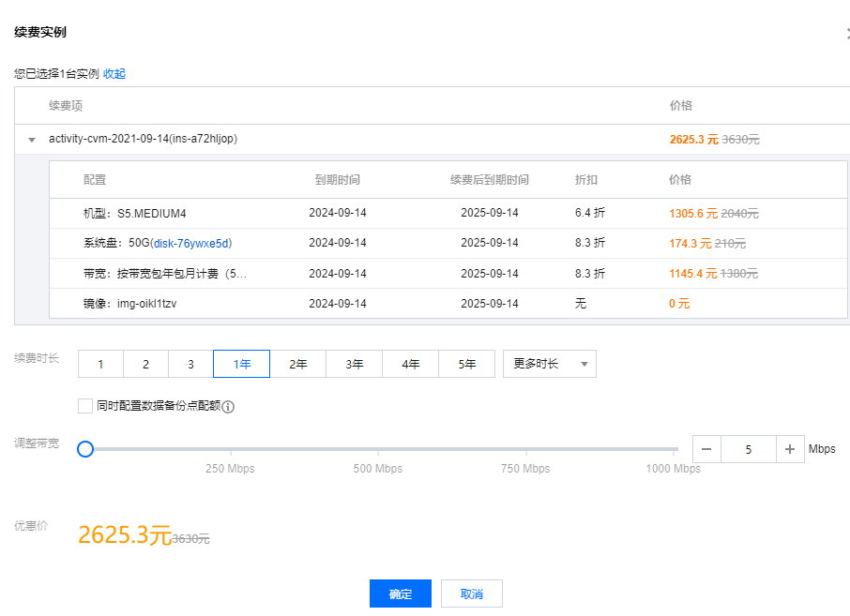Click the 2625.3元 discounted total price
The image size is (850, 616).
125,534
